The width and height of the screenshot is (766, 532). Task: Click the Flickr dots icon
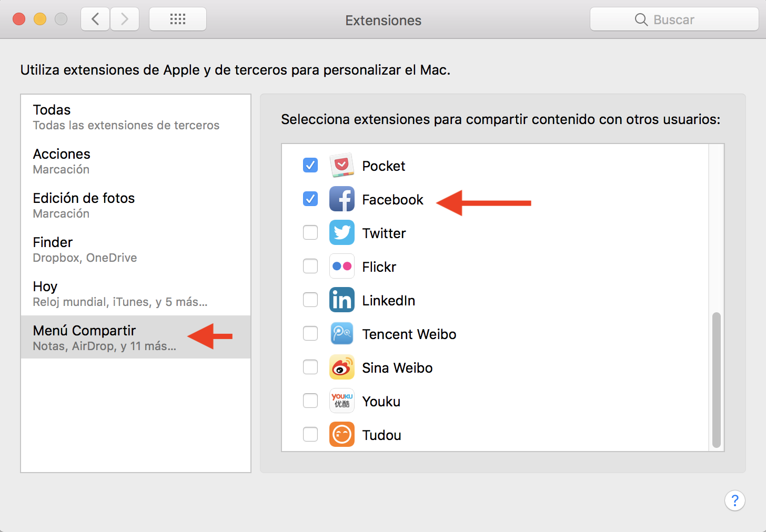coord(342,267)
